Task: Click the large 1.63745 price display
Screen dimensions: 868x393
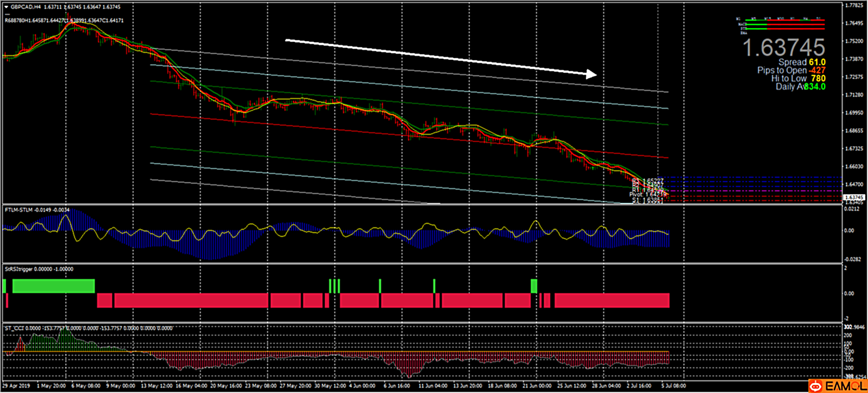Action: [783, 48]
